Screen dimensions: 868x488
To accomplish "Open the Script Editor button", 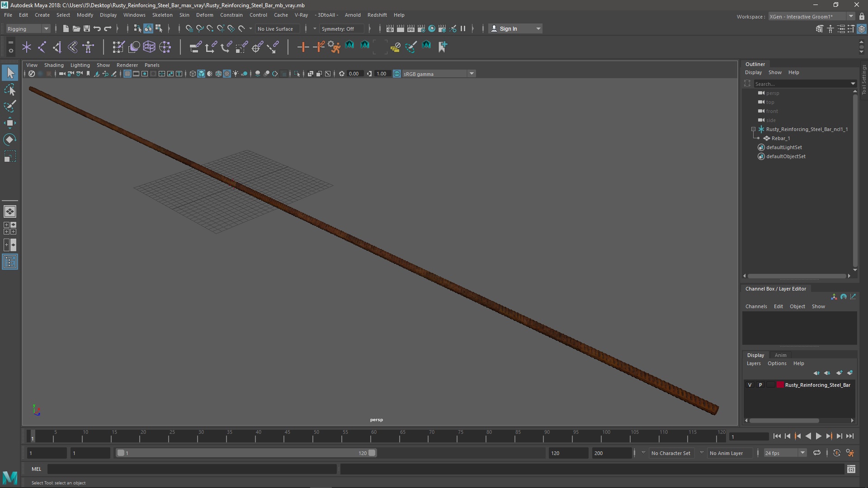I will tap(851, 469).
